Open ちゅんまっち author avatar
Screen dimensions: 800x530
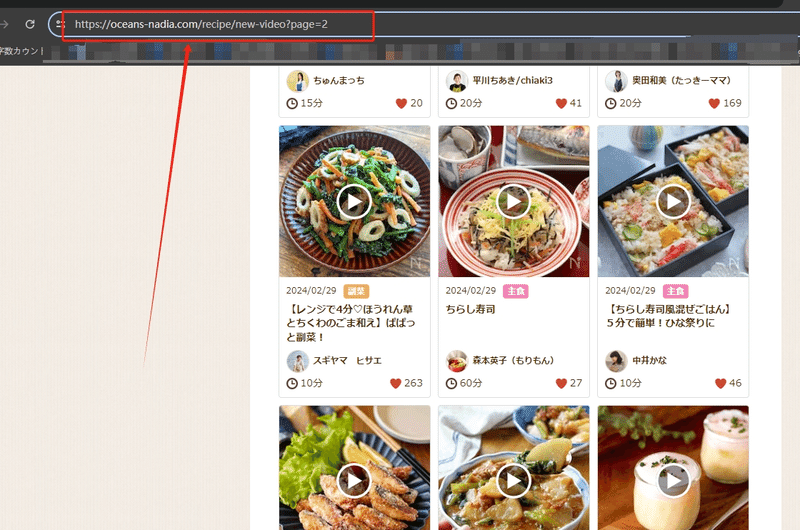[297, 81]
